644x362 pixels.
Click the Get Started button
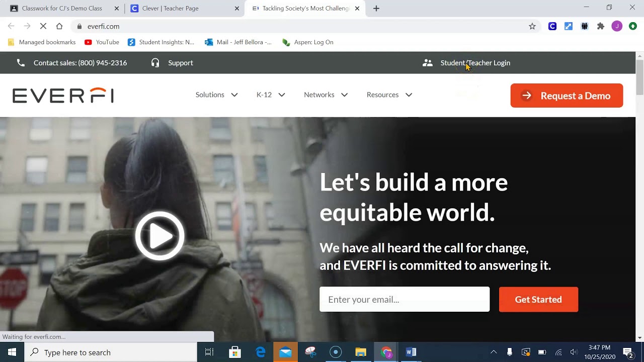tap(538, 299)
